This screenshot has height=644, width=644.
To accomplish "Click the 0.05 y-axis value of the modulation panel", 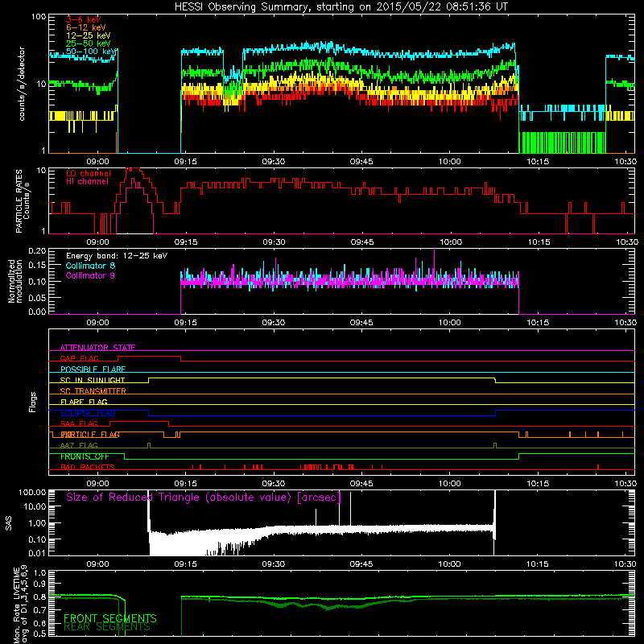I will (x=37, y=297).
